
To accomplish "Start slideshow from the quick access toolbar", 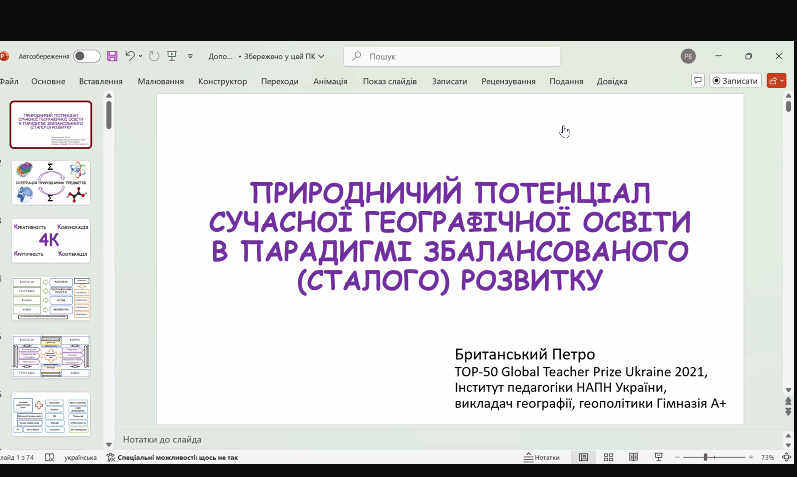I will pyautogui.click(x=172, y=56).
